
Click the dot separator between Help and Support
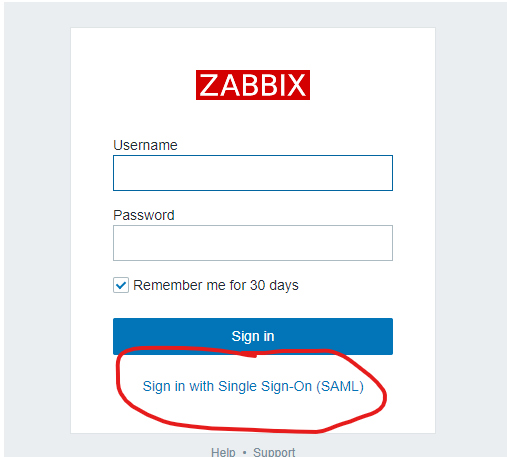point(244,453)
